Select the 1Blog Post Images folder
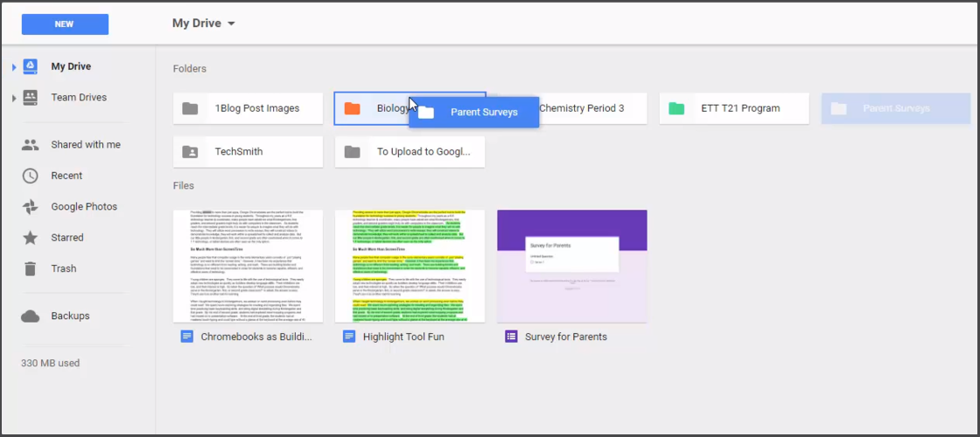The width and height of the screenshot is (980, 437). click(x=248, y=108)
